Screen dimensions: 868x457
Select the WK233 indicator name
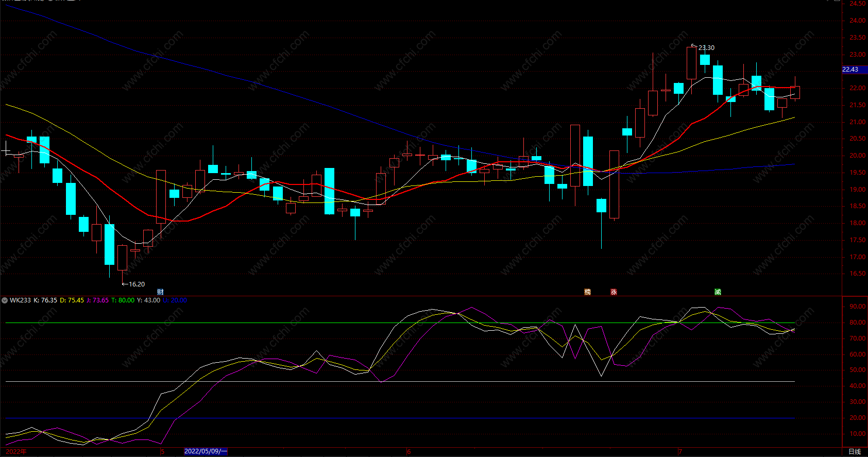tap(20, 300)
